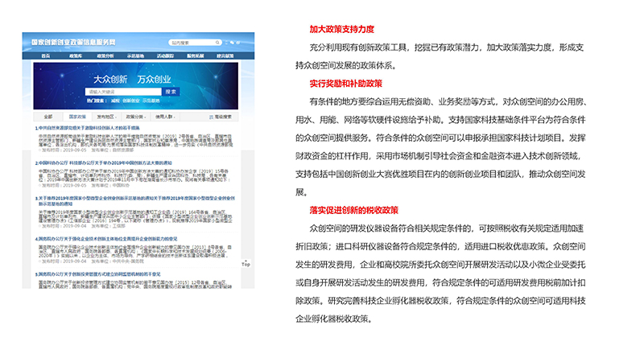Image resolution: width=644 pixels, height=362 pixels.
Task: Open 示范基地 in website navigation bar
Action: tap(135, 56)
